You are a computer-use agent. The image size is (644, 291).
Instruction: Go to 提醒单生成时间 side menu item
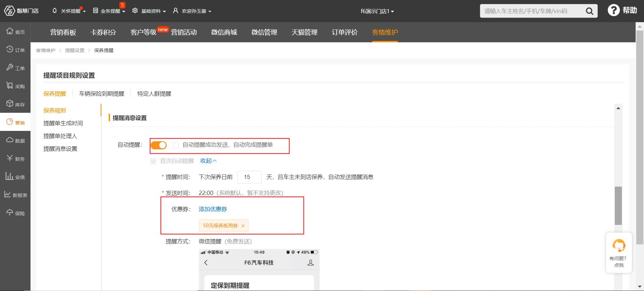click(63, 123)
